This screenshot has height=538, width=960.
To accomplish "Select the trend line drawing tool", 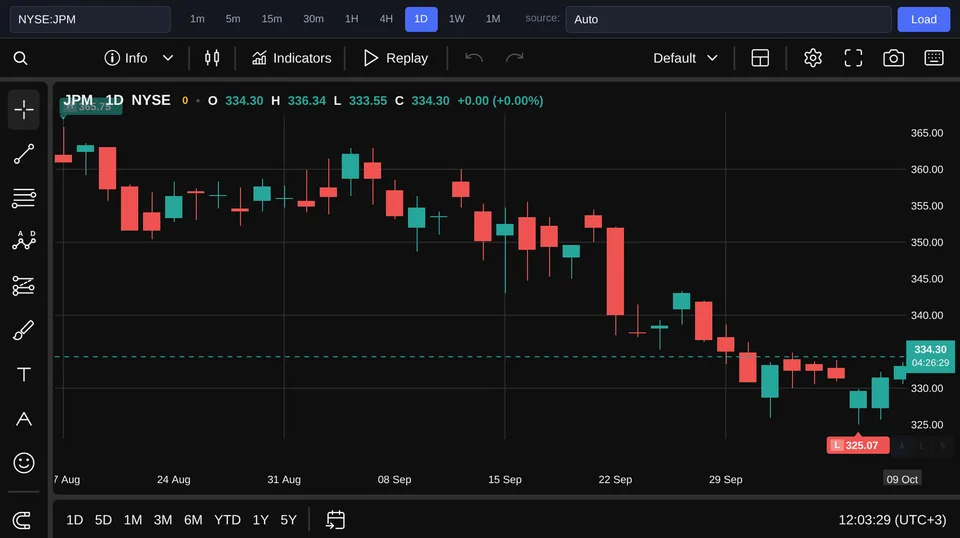I will click(x=24, y=154).
